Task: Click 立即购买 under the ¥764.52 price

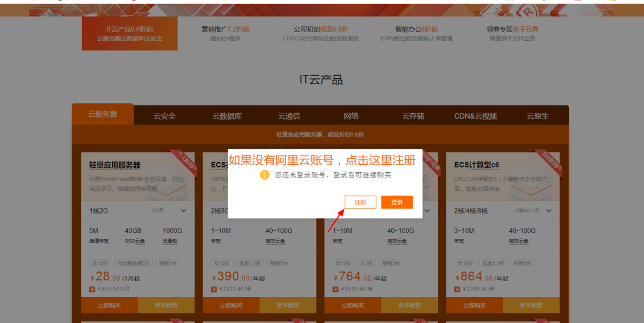Action: point(353,305)
